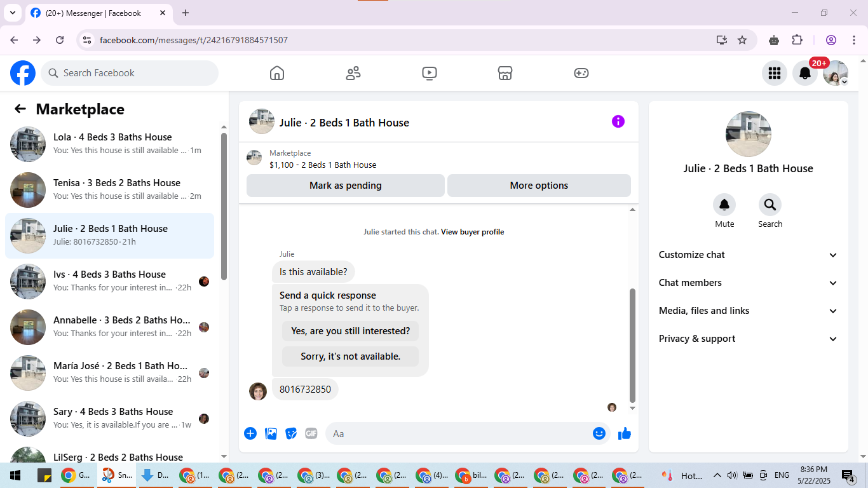868x488 pixels.
Task: Open Lola's 4 Beds 3 Baths House conversation
Action: pyautogui.click(x=109, y=144)
